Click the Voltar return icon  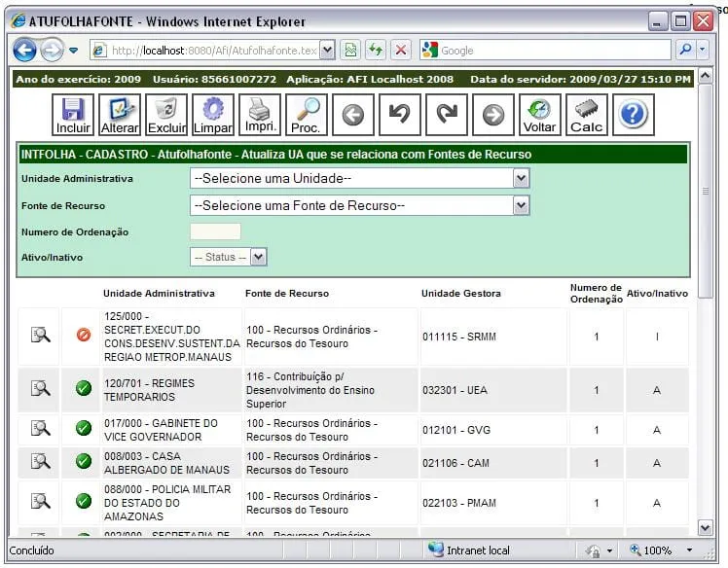click(539, 115)
